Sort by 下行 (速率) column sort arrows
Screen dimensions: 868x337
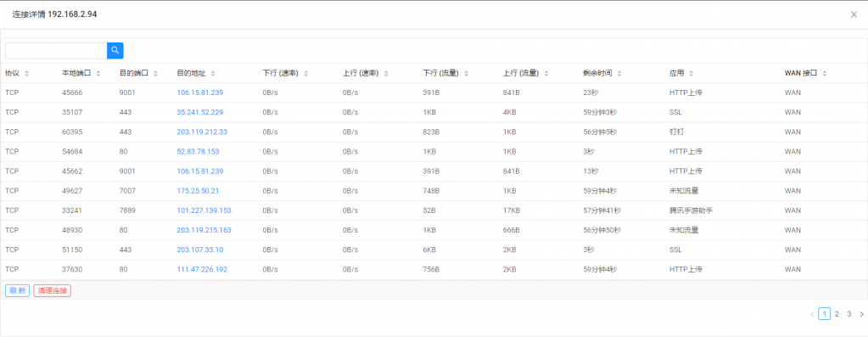305,74
